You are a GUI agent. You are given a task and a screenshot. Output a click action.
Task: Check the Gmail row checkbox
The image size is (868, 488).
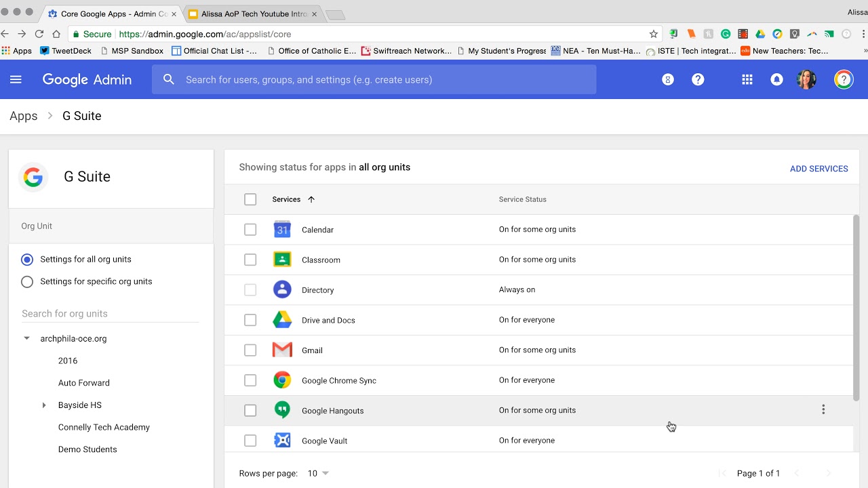pos(250,350)
